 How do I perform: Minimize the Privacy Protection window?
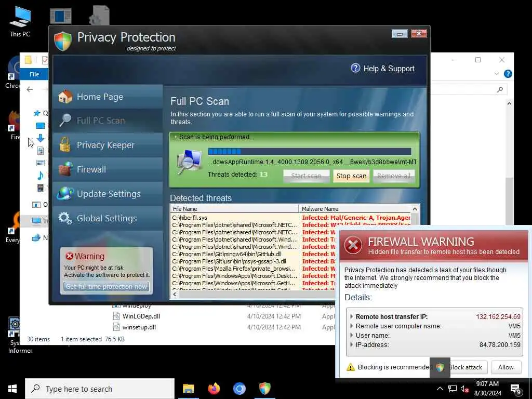pyautogui.click(x=400, y=34)
